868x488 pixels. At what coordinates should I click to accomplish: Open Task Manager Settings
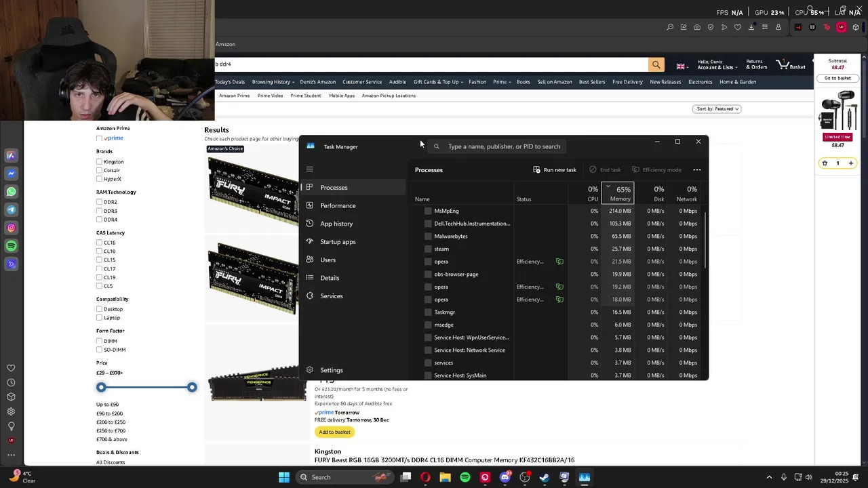(x=353, y=370)
